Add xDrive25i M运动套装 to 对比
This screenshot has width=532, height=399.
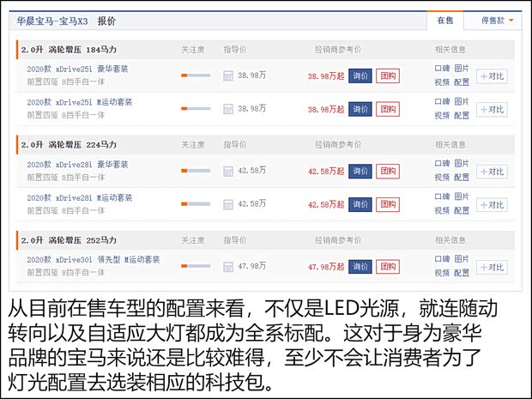tap(492, 110)
